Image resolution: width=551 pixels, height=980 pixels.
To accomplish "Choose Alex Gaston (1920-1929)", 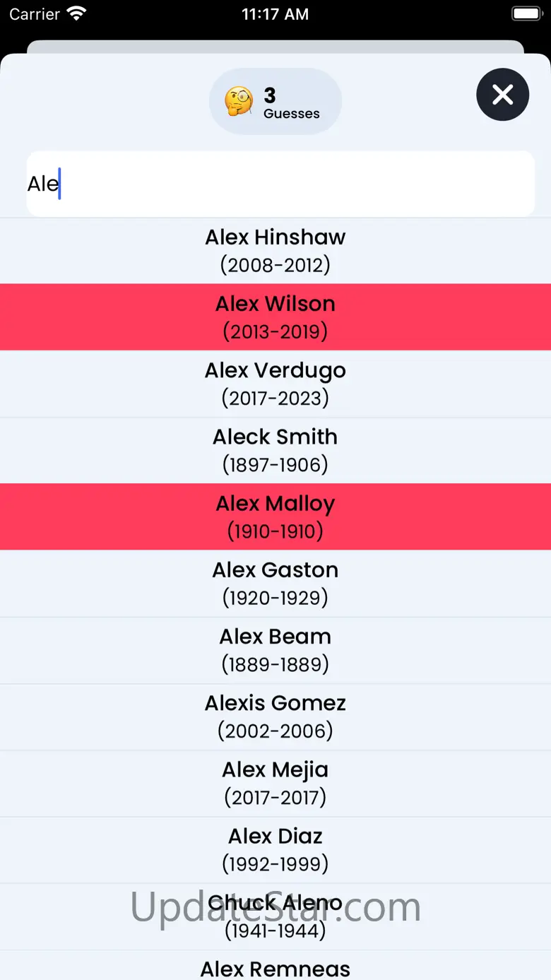I will pos(275,584).
